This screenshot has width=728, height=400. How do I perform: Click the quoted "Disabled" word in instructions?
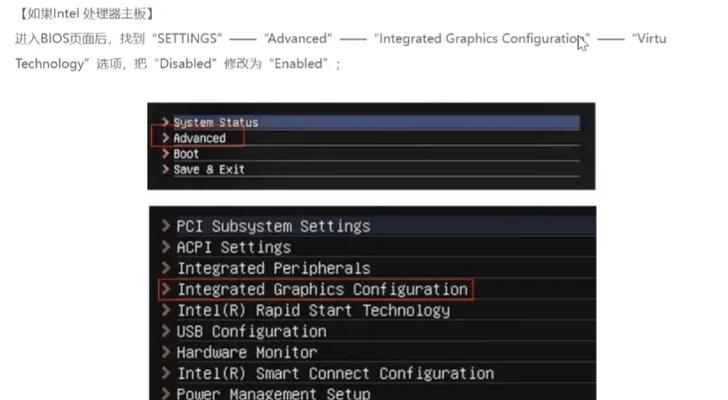(x=187, y=63)
